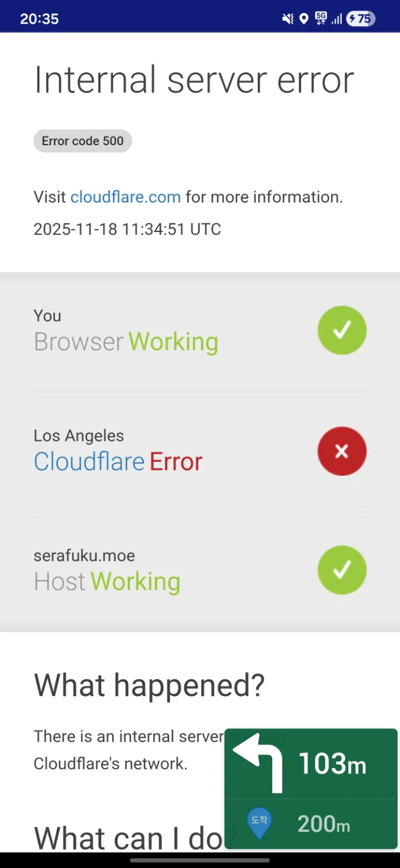Tap the What happened? heading
This screenshot has width=400, height=868.
(149, 685)
